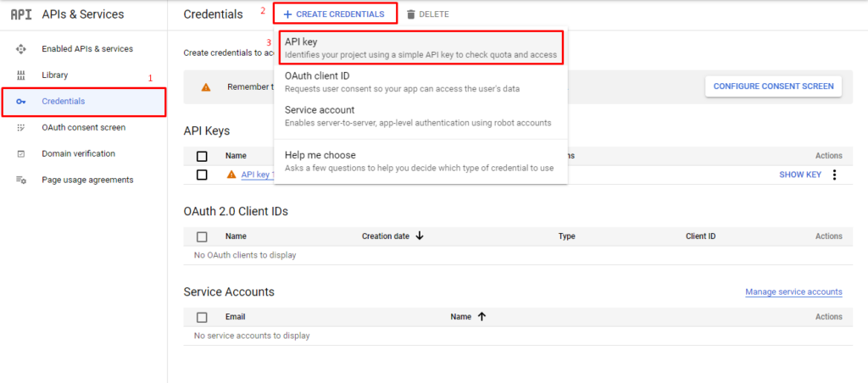Click the Email column header in the Service Accounts table
Image resolution: width=868 pixels, height=383 pixels.
tap(236, 317)
